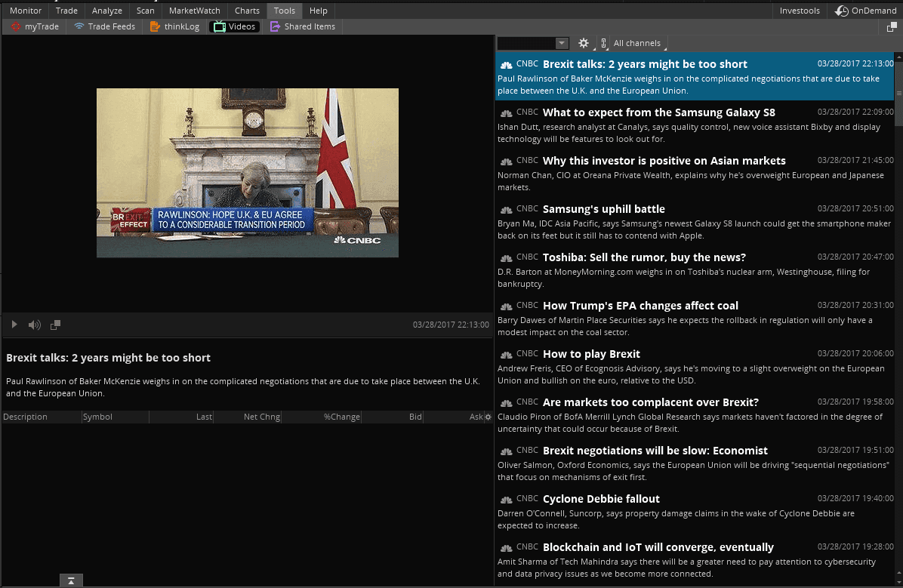
Task: Open the All channels filter
Action: point(637,43)
